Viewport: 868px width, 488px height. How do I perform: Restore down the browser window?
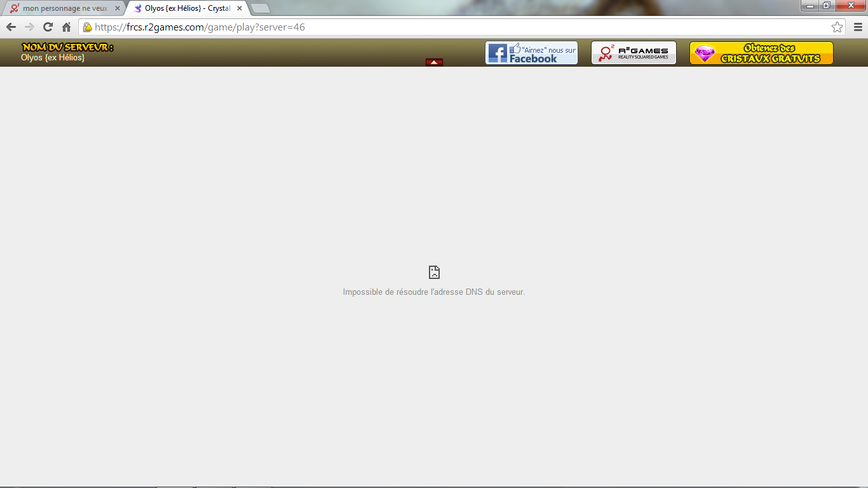point(826,6)
